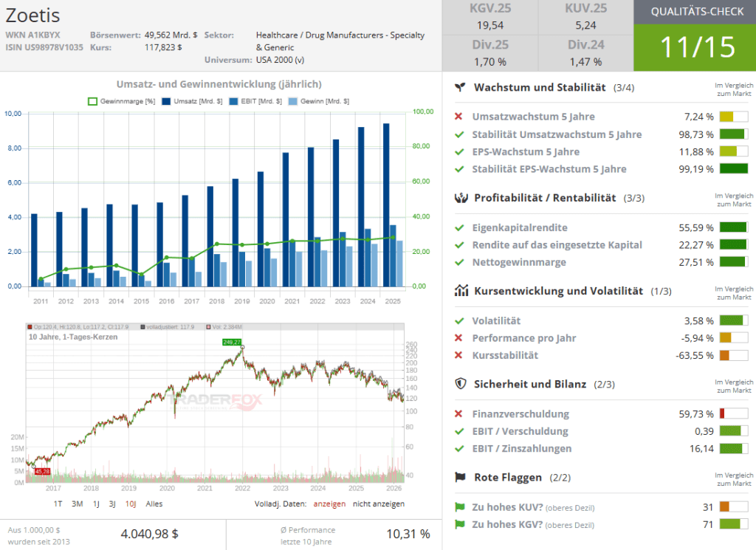
Task: Switch the price chart to 1J range
Action: [x=96, y=503]
